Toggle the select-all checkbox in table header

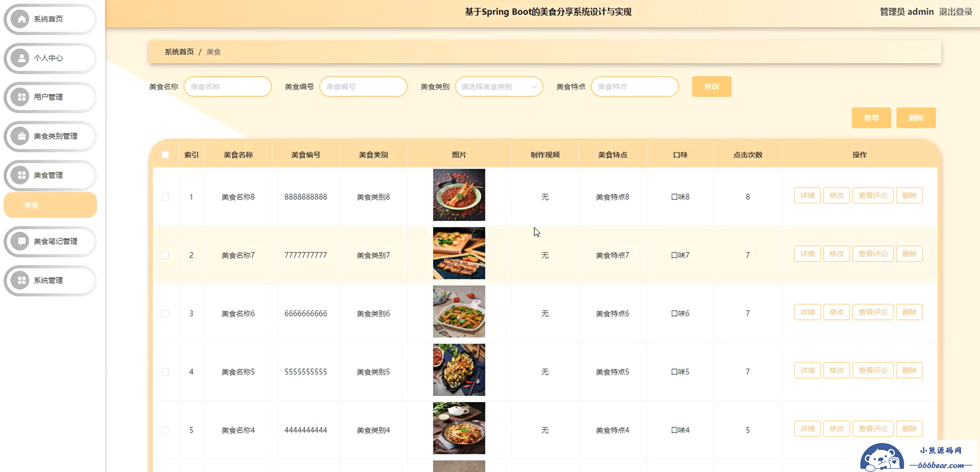tap(165, 155)
